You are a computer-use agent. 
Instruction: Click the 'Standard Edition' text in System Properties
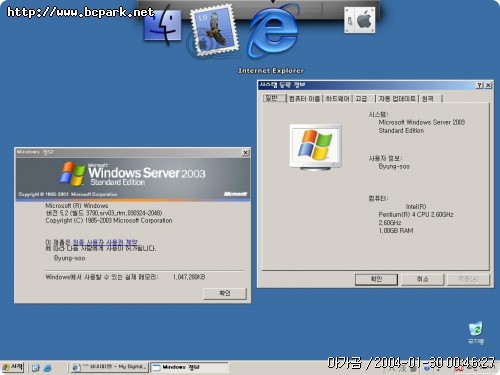tap(401, 131)
